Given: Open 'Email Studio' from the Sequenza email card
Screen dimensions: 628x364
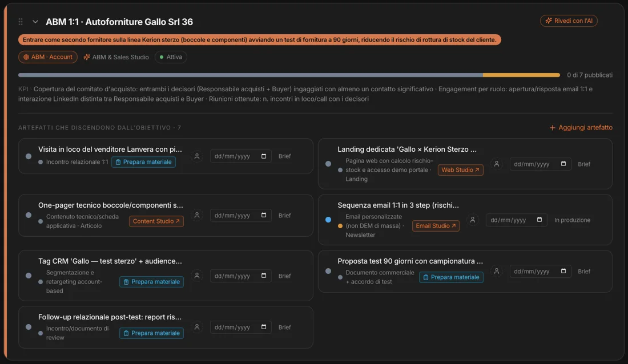Looking at the screenshot, I should click(436, 226).
